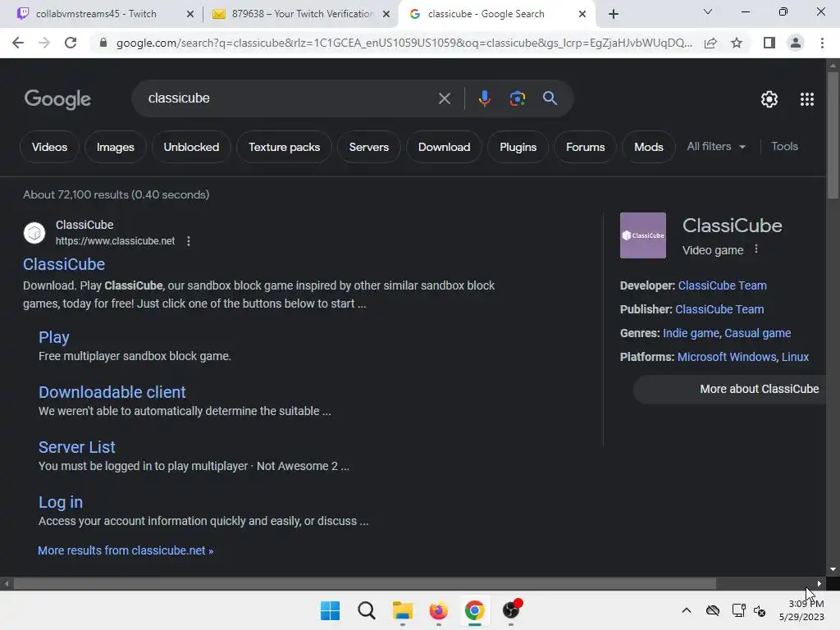Image resolution: width=840 pixels, height=630 pixels.
Task: Filter results by Images
Action: click(x=115, y=147)
